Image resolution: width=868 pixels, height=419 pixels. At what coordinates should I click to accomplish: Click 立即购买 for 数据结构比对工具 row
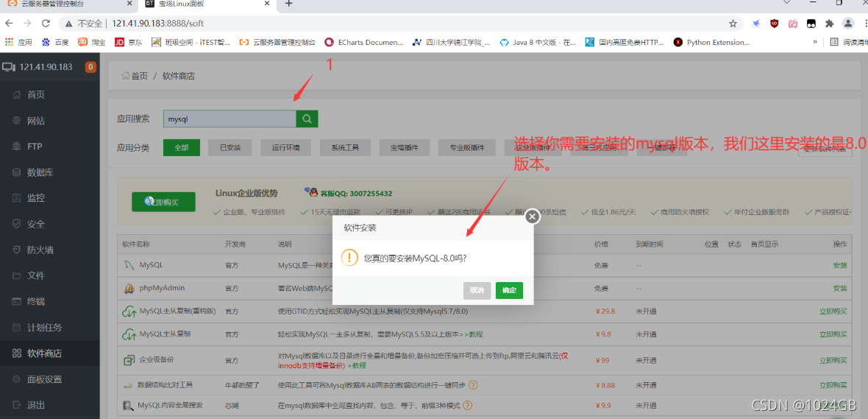coord(833,385)
